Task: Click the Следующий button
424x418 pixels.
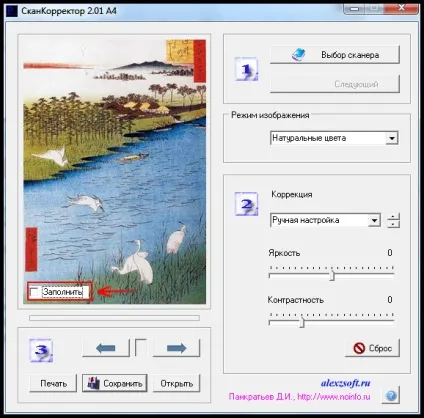Action: (x=335, y=84)
